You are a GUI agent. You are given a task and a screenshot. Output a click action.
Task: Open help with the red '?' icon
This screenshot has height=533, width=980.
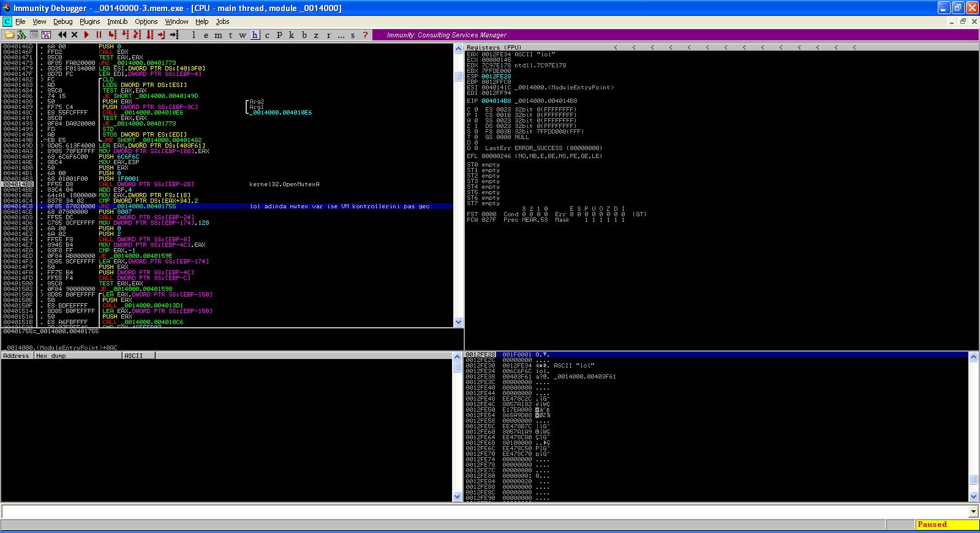click(x=365, y=35)
